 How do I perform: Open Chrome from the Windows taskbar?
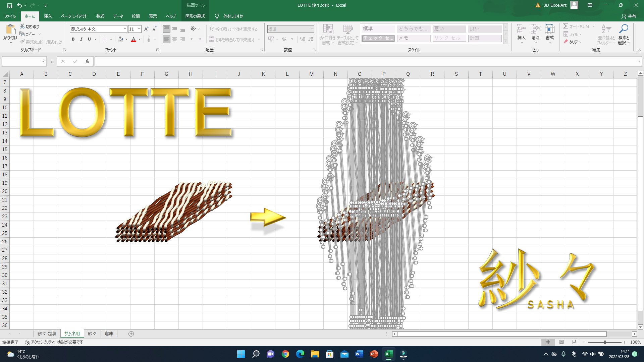tap(285, 354)
